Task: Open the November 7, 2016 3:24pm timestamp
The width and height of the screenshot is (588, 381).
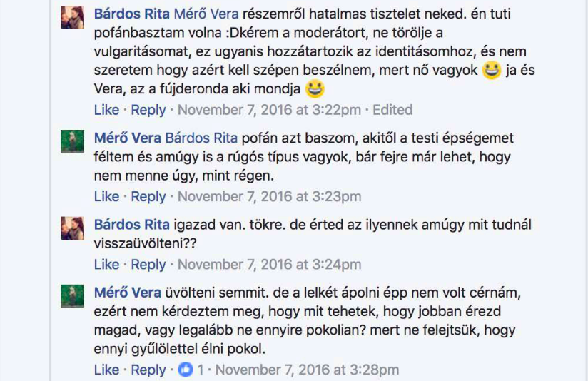Action: pos(269,264)
